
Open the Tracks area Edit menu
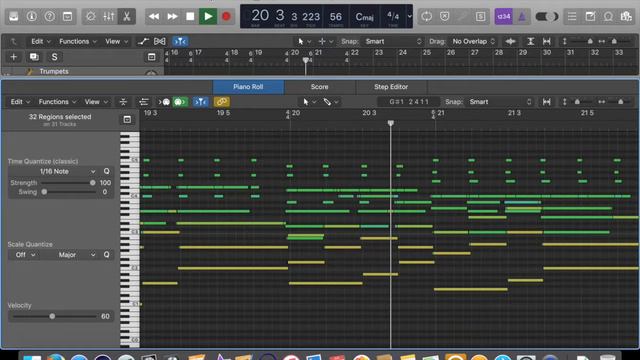click(x=40, y=41)
